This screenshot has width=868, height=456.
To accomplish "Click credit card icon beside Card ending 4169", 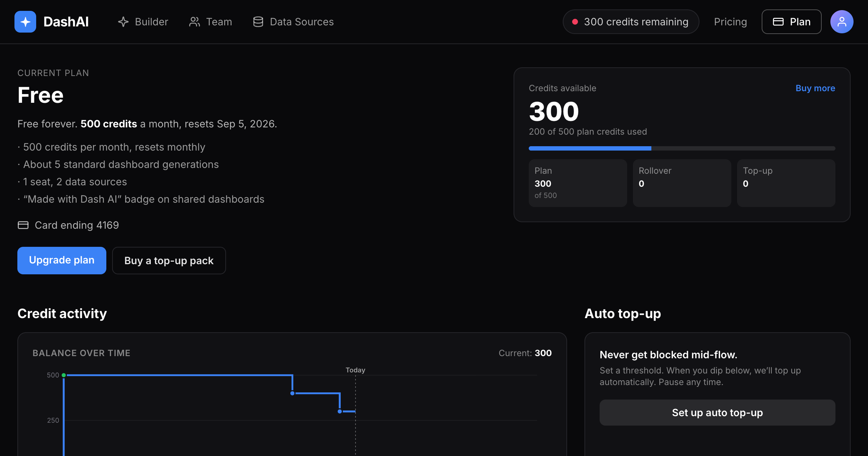I will point(23,225).
